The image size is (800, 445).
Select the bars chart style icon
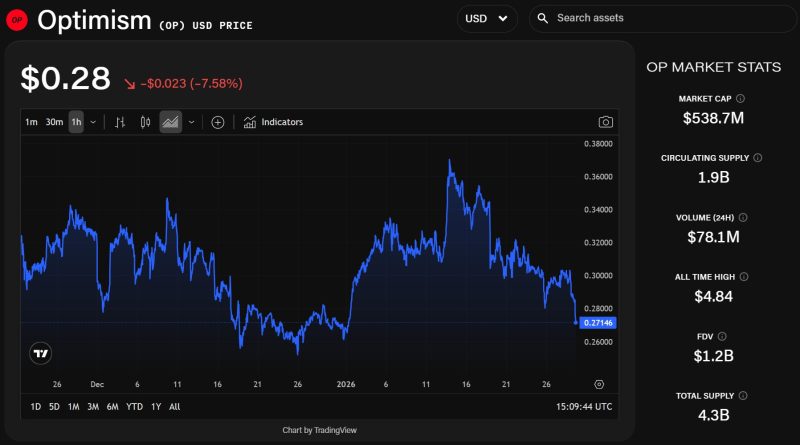(x=120, y=122)
